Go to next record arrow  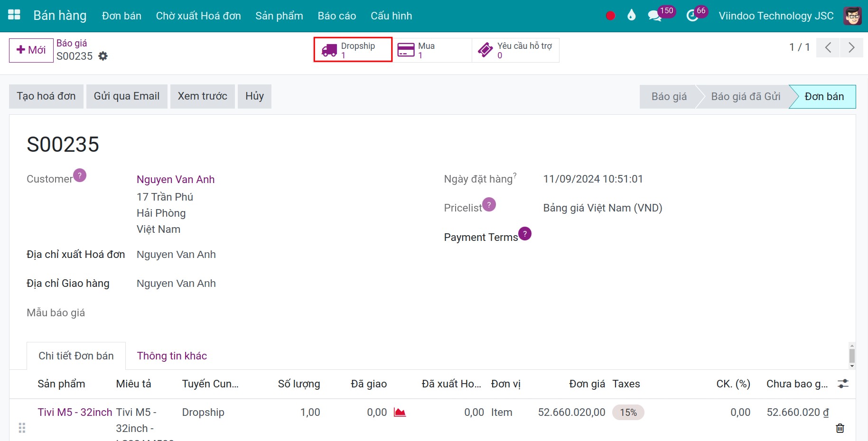pyautogui.click(x=851, y=47)
